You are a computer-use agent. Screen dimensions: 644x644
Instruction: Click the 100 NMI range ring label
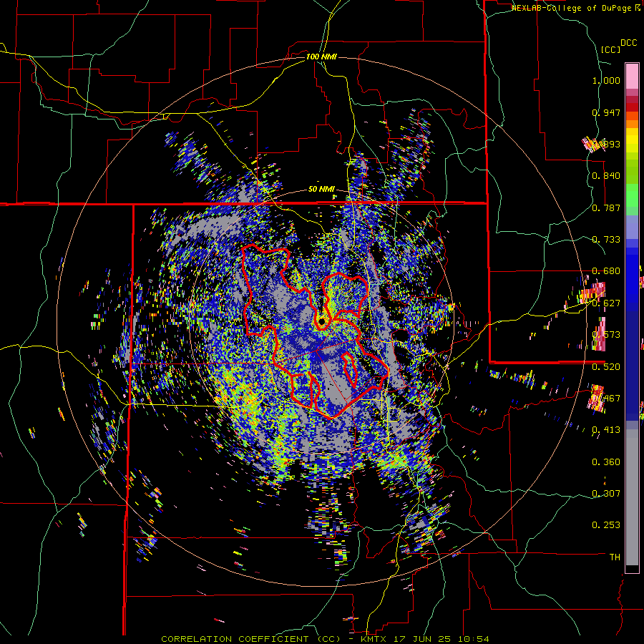coord(321,57)
